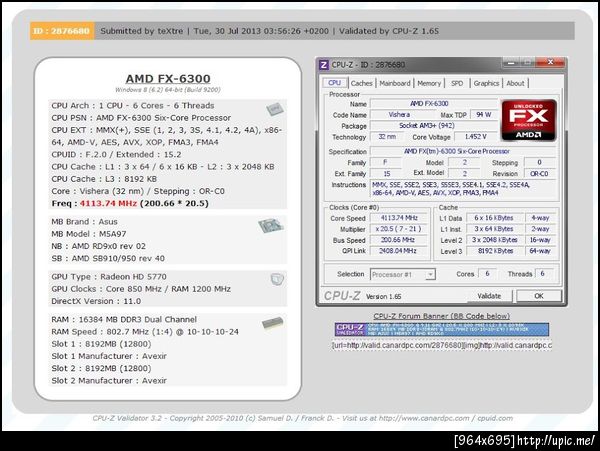This screenshot has height=451, width=600.
Task: Click the CPU-Z purple Z window icon
Action: click(x=324, y=65)
